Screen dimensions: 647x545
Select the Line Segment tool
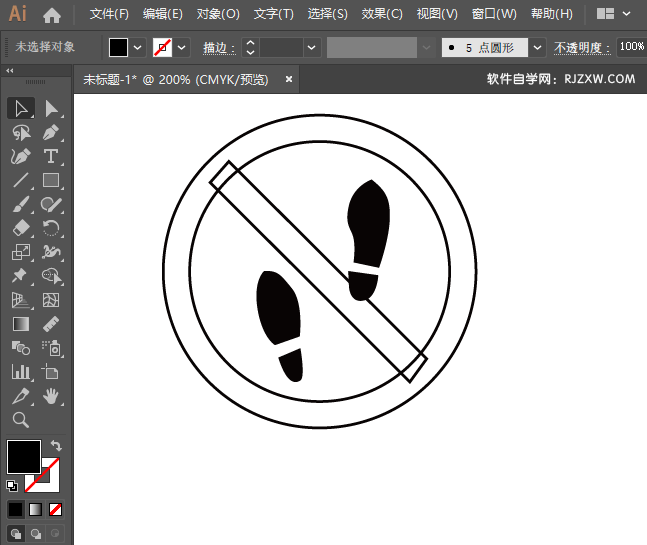pos(20,180)
